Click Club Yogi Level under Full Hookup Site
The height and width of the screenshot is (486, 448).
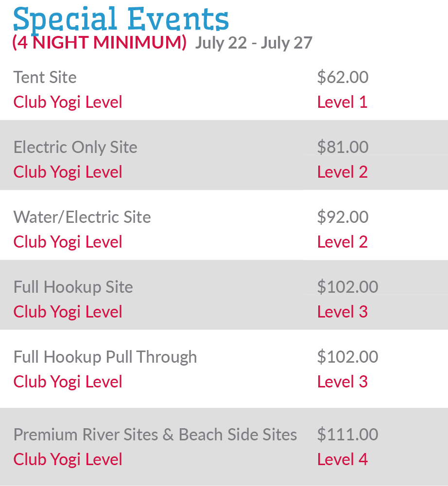[x=68, y=312]
